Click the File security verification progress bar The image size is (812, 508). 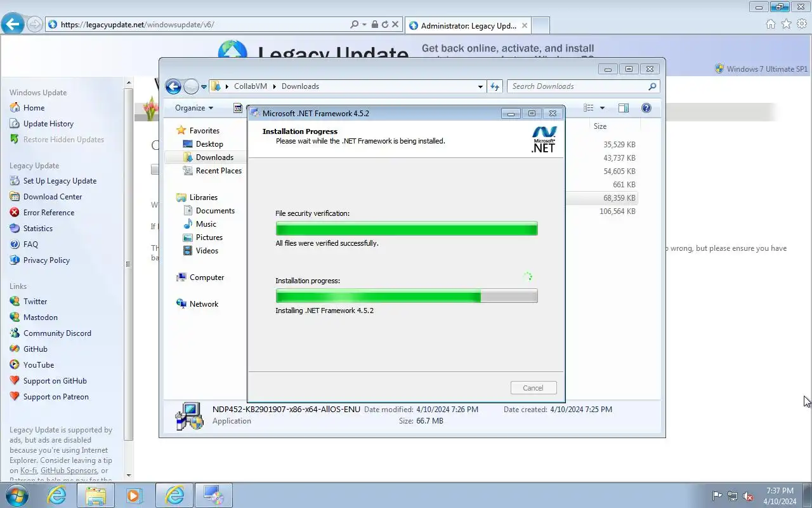[407, 228]
